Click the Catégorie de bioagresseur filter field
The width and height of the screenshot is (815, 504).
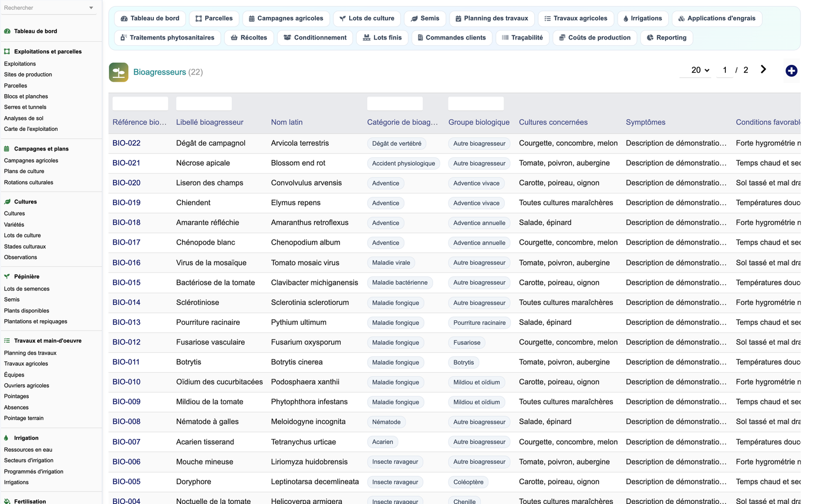click(x=395, y=104)
